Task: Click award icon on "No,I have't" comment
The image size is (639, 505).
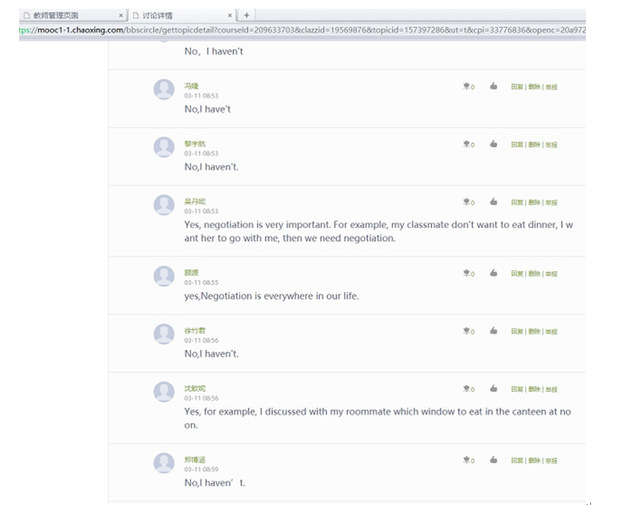Action: [x=467, y=87]
